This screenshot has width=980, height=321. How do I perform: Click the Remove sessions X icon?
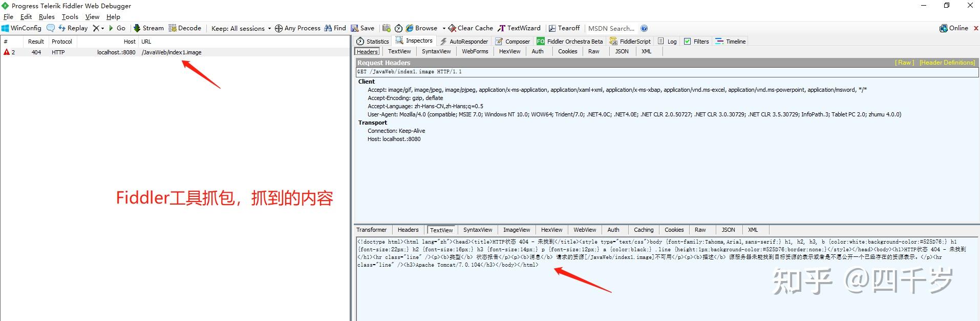point(96,28)
